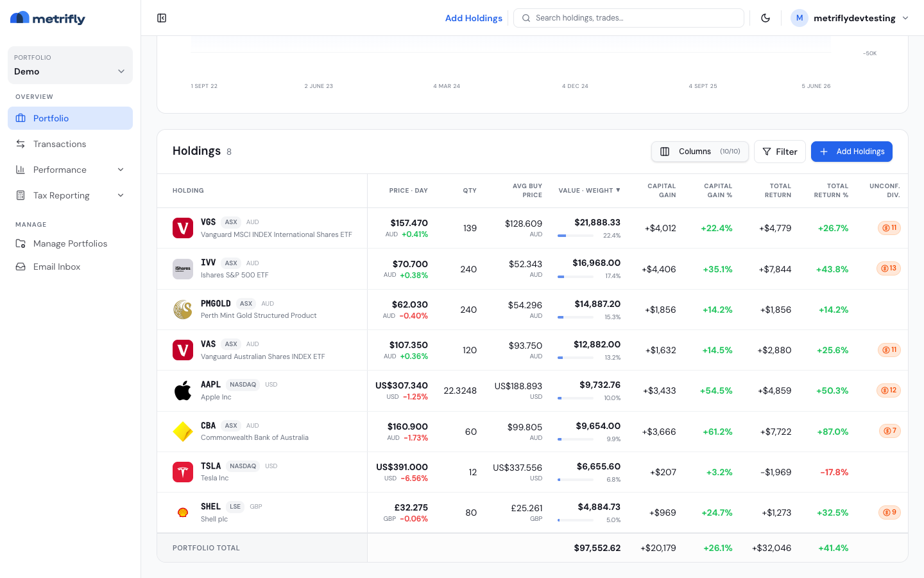Click the SHEL price £32.275

[x=411, y=507]
